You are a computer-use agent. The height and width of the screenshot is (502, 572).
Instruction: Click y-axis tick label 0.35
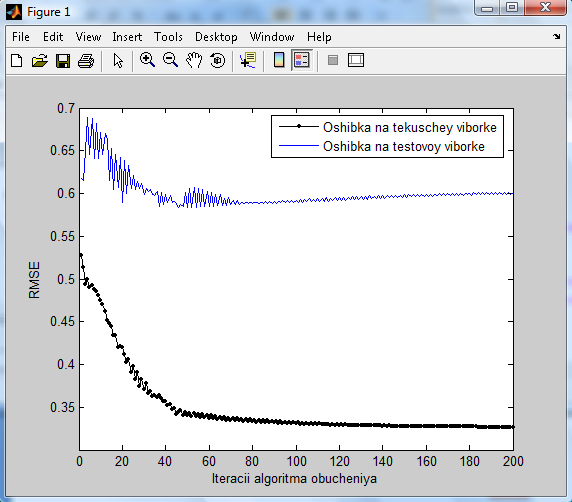click(x=63, y=407)
